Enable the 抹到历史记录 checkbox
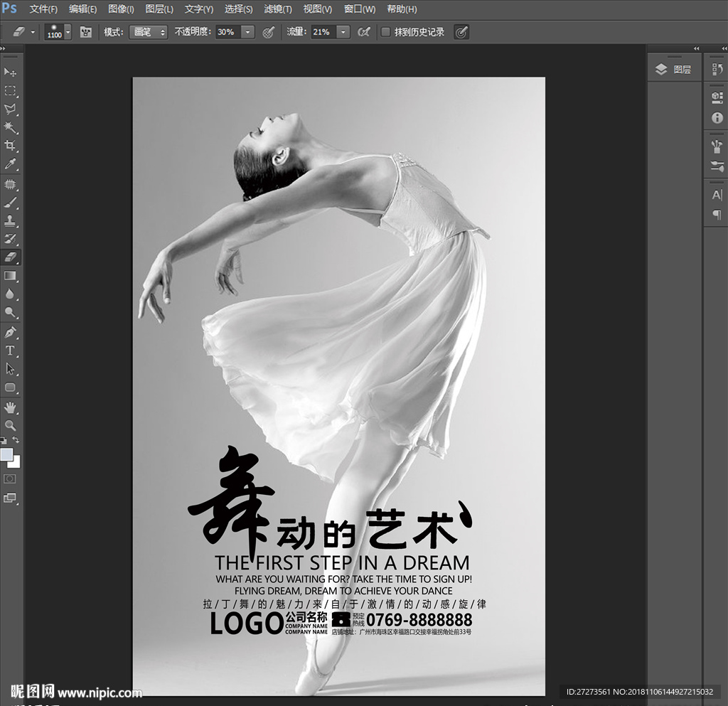728x706 pixels. point(385,32)
